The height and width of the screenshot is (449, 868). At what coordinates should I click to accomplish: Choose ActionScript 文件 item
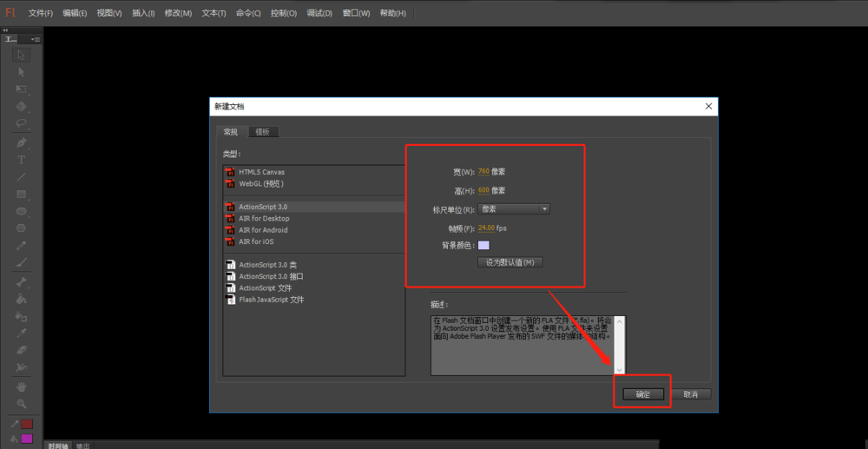click(x=314, y=287)
